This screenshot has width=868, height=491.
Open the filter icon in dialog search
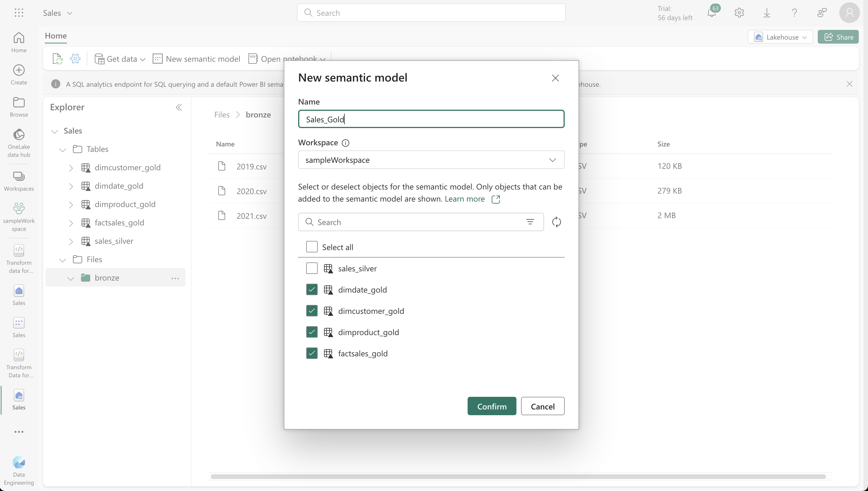[x=530, y=222]
